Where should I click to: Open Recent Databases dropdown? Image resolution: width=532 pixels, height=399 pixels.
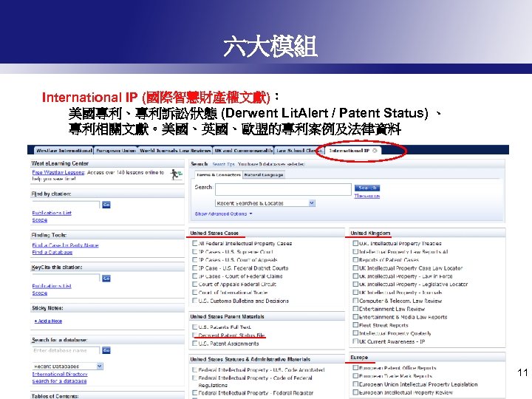coord(68,366)
